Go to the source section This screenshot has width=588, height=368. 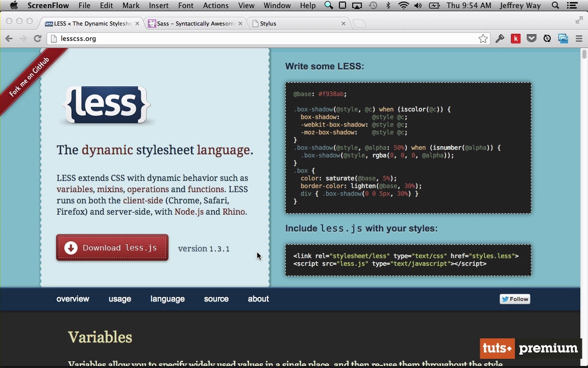(x=216, y=299)
